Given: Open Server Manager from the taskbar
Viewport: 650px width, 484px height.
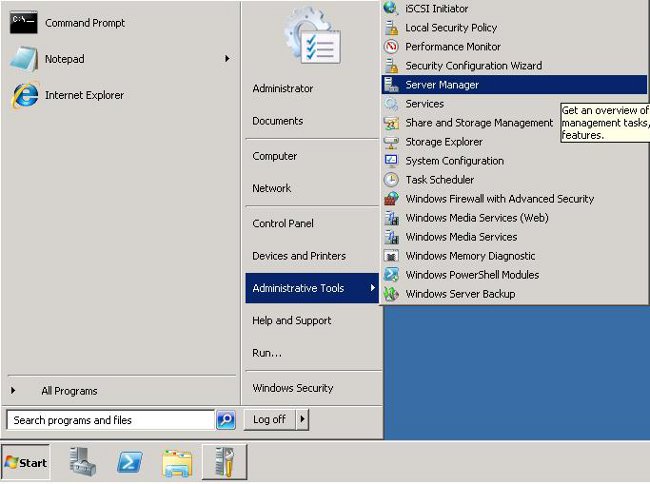Looking at the screenshot, I should click(82, 462).
